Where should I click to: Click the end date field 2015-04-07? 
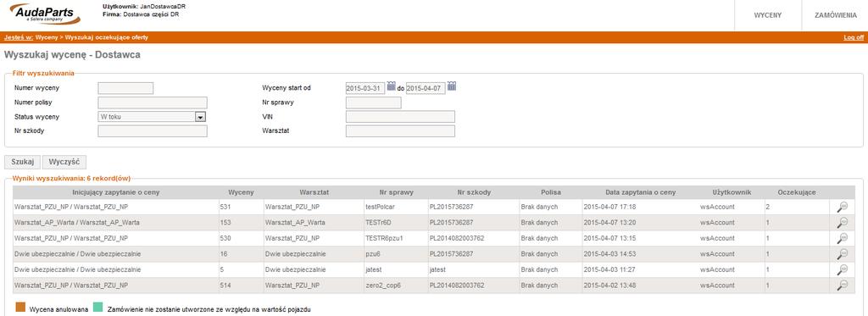point(426,89)
